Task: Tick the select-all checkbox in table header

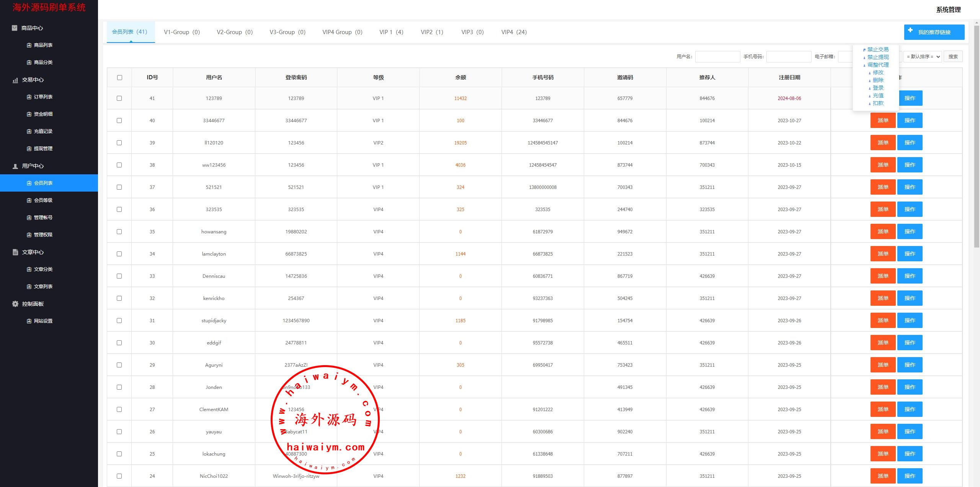Action: [119, 77]
